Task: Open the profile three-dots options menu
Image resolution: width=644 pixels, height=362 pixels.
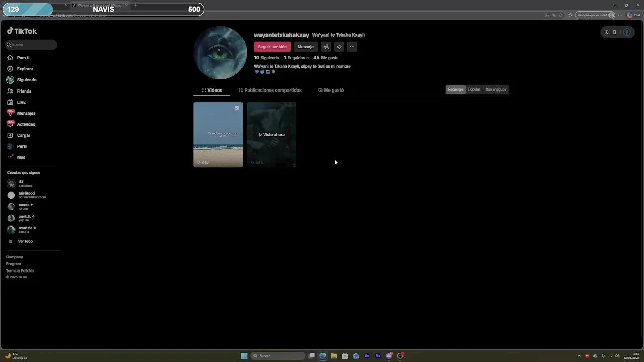Action: (352, 47)
